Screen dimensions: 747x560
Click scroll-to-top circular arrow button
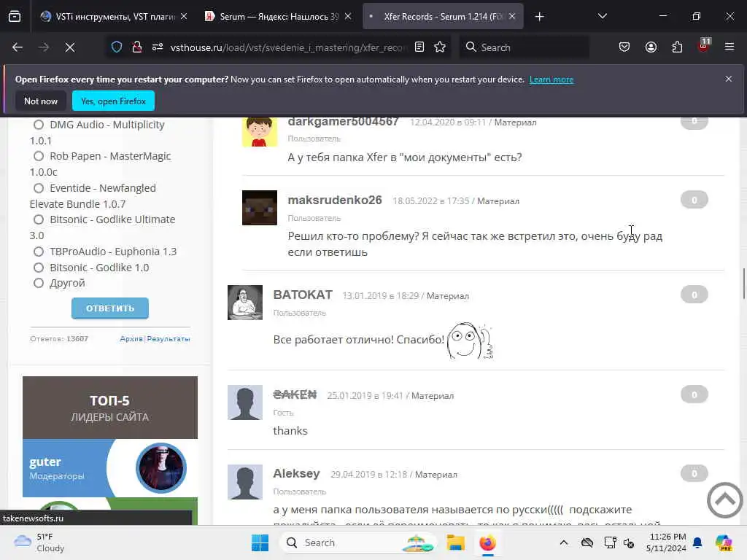coord(724,500)
